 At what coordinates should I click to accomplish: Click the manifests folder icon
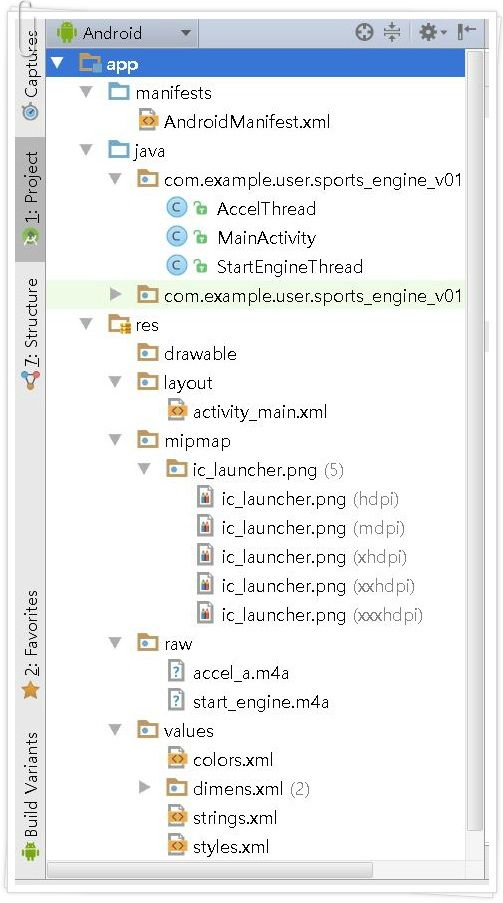(119, 92)
